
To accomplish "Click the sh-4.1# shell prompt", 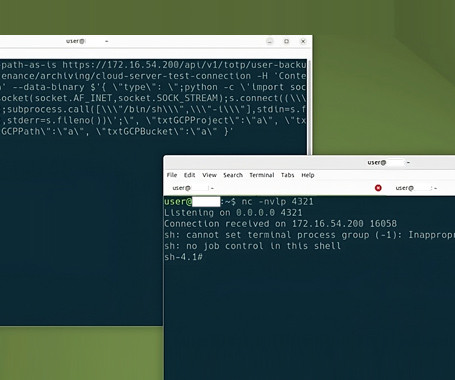I will point(183,257).
